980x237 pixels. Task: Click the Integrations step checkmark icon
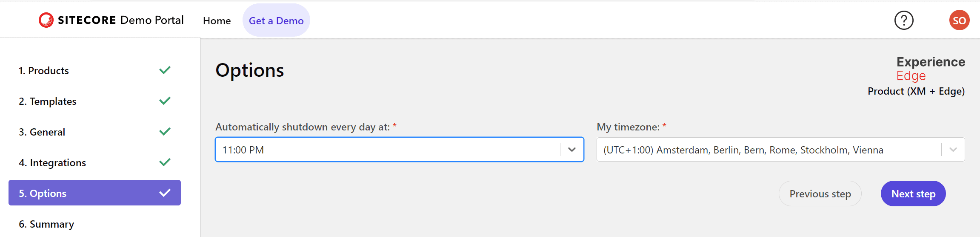click(x=165, y=162)
